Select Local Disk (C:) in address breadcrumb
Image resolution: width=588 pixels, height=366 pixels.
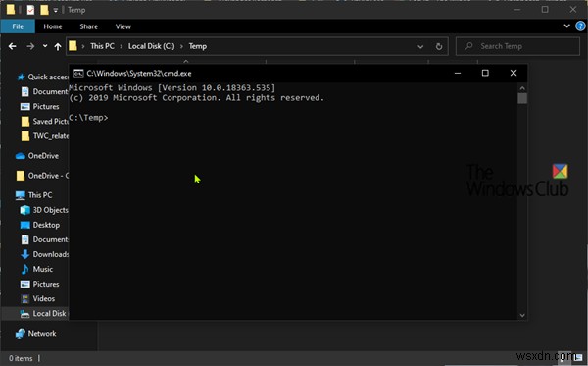tap(152, 46)
